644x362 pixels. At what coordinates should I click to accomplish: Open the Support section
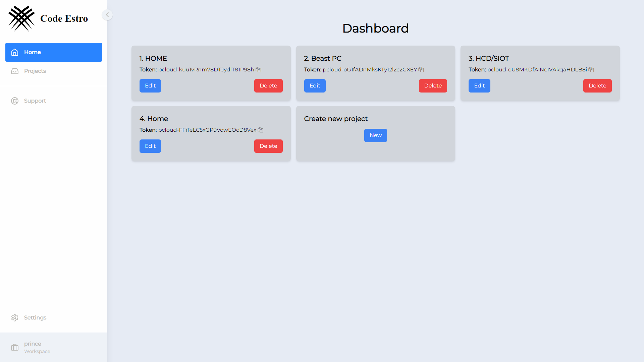click(35, 101)
